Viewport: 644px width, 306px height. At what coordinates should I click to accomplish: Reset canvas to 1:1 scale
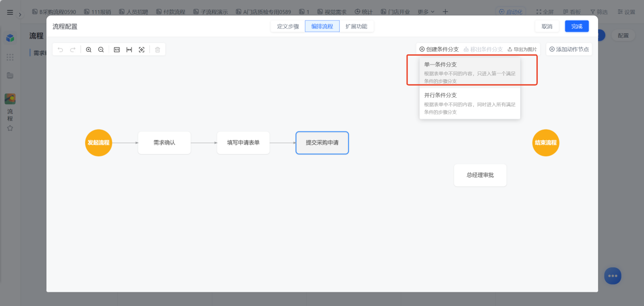point(117,49)
